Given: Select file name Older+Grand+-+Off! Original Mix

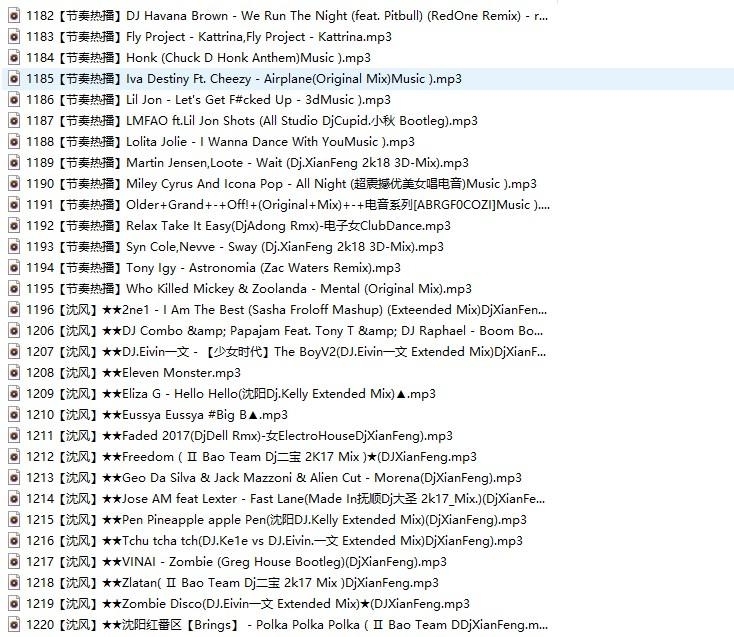Looking at the screenshot, I should pos(288,205).
